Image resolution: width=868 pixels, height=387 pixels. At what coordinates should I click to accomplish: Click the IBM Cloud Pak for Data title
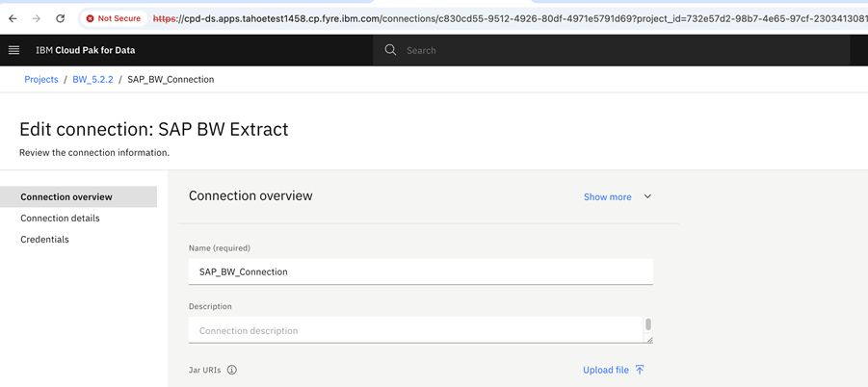click(x=85, y=50)
